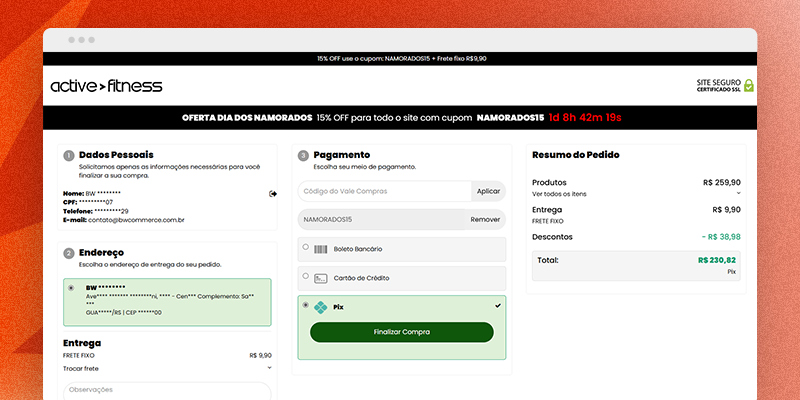The width and height of the screenshot is (800, 400).
Task: Click the checkmark on the Pix option
Action: point(498,305)
